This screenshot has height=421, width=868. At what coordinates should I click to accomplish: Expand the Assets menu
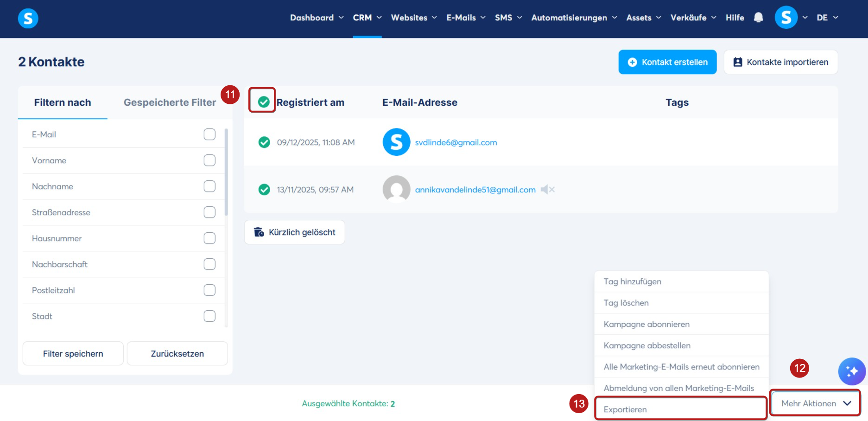point(644,18)
